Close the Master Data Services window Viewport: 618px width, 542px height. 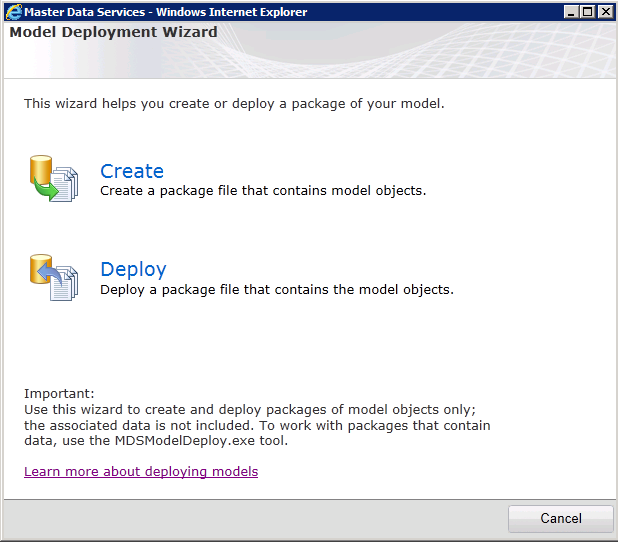coord(604,12)
